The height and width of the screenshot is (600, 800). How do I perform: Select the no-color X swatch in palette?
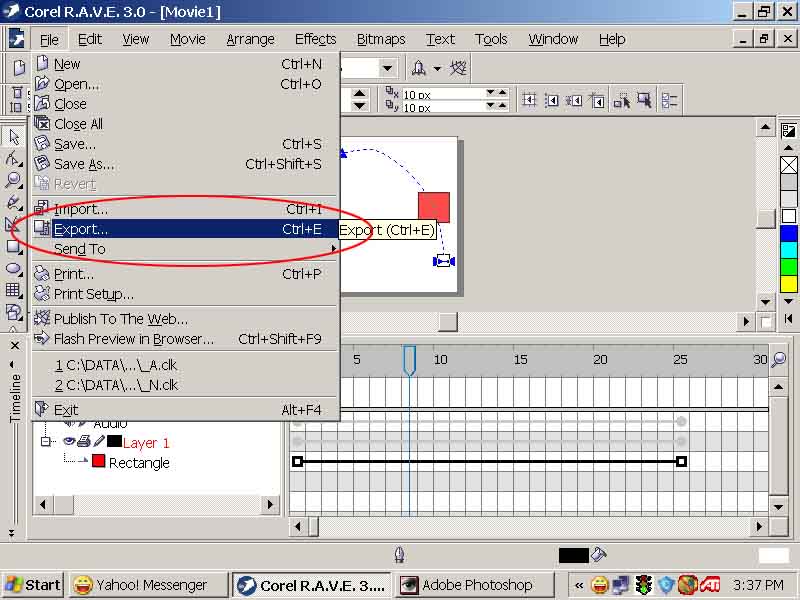789,165
